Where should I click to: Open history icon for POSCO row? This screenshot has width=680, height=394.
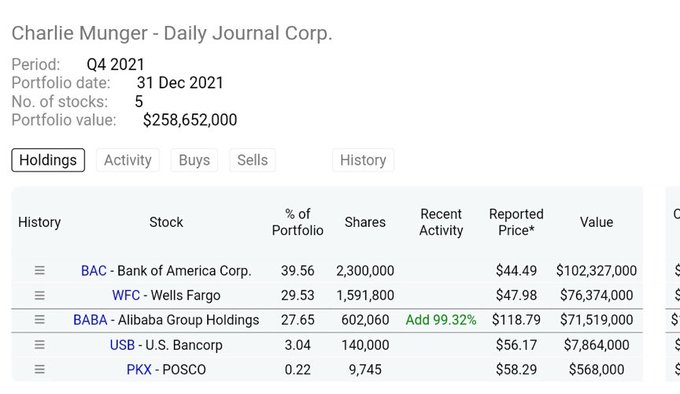tap(39, 370)
